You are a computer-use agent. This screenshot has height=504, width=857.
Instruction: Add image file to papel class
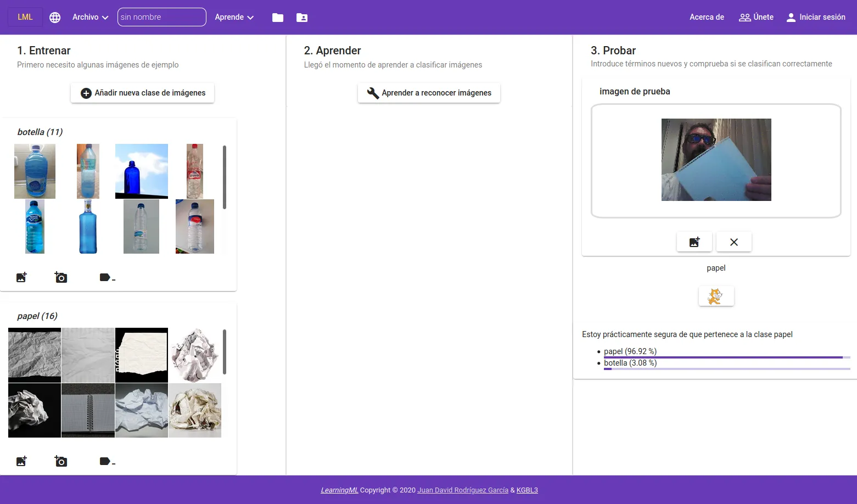(21, 461)
